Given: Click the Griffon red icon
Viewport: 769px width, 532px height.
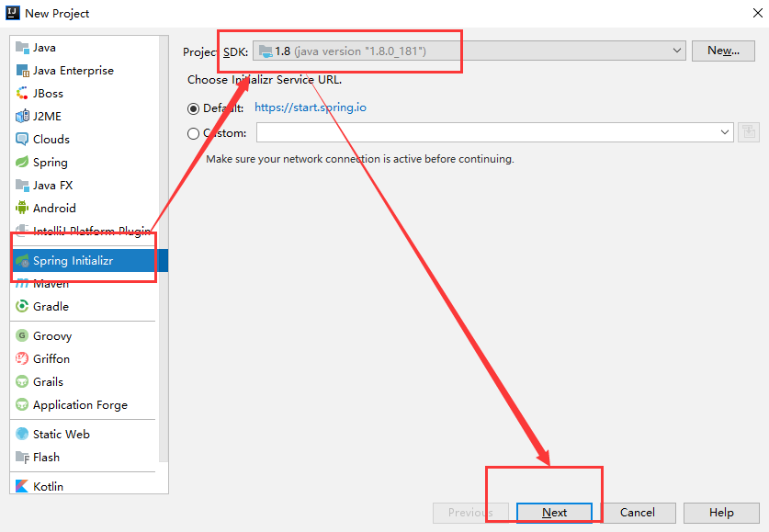Looking at the screenshot, I should point(22,359).
